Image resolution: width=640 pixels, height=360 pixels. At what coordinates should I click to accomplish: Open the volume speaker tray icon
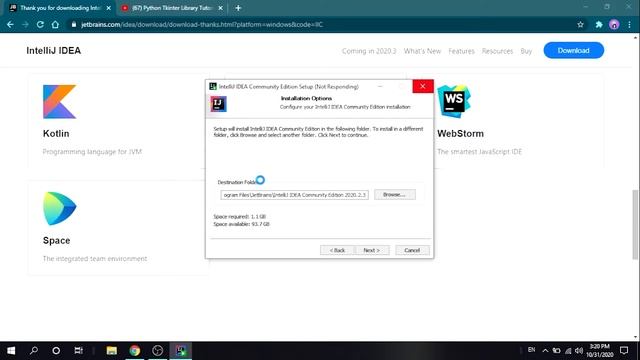[579, 351]
